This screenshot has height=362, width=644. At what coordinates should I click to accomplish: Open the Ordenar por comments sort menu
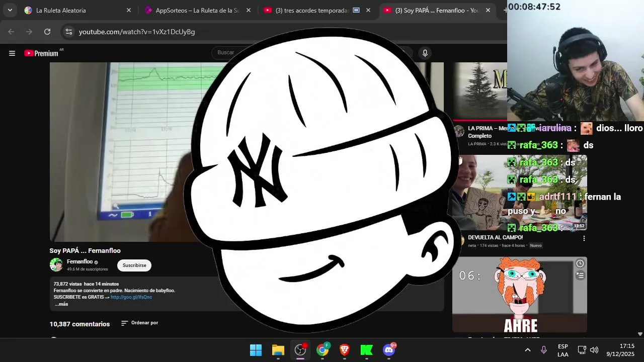140,323
